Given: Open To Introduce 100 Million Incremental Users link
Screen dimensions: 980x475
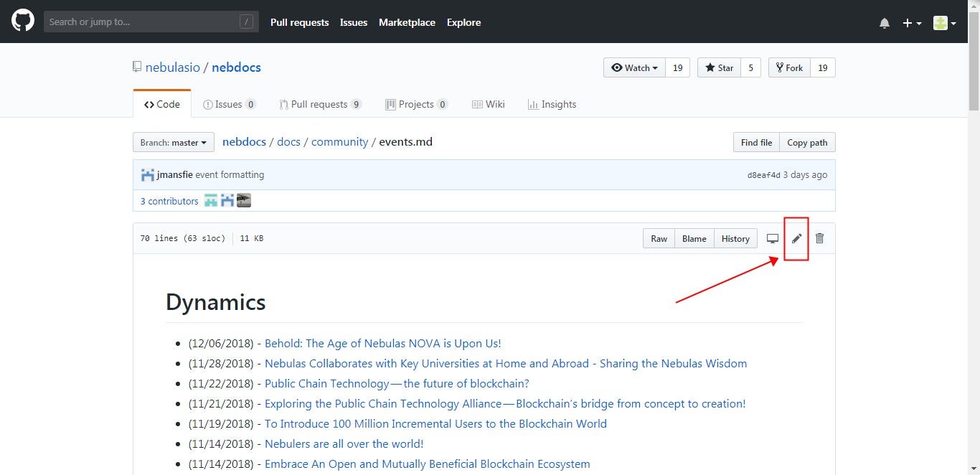Looking at the screenshot, I should pos(435,423).
